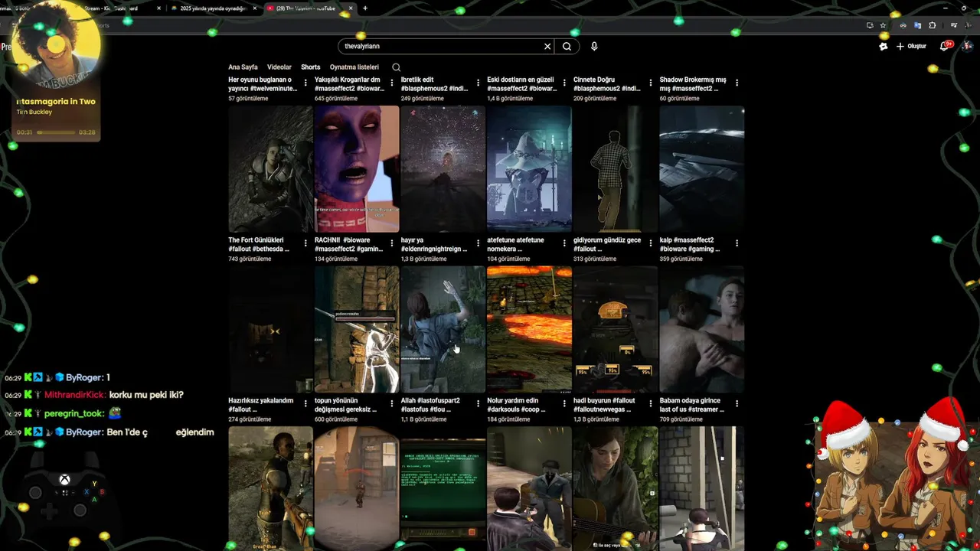This screenshot has width=980, height=551.
Task: Open browser media controls icon
Action: click(x=954, y=25)
